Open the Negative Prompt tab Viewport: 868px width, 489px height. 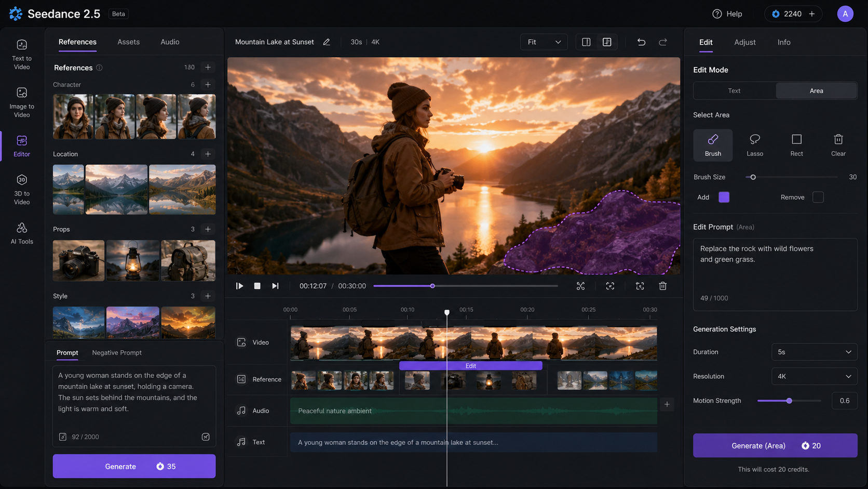(x=117, y=353)
